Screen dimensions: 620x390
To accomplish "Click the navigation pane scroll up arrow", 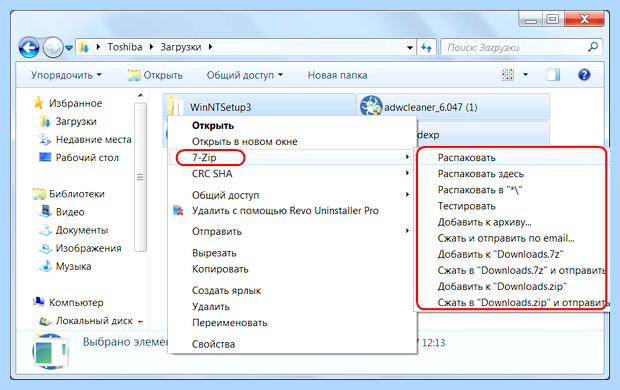I will (x=140, y=95).
